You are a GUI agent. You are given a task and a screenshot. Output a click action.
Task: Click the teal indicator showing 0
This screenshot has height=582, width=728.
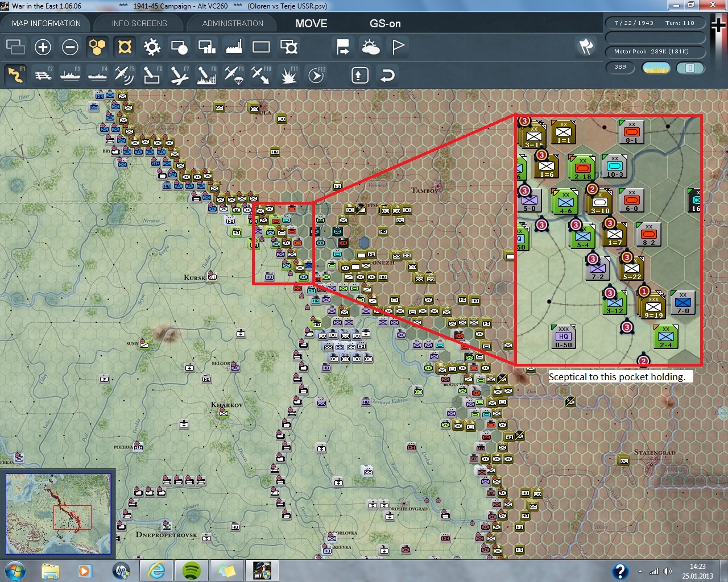tap(690, 68)
